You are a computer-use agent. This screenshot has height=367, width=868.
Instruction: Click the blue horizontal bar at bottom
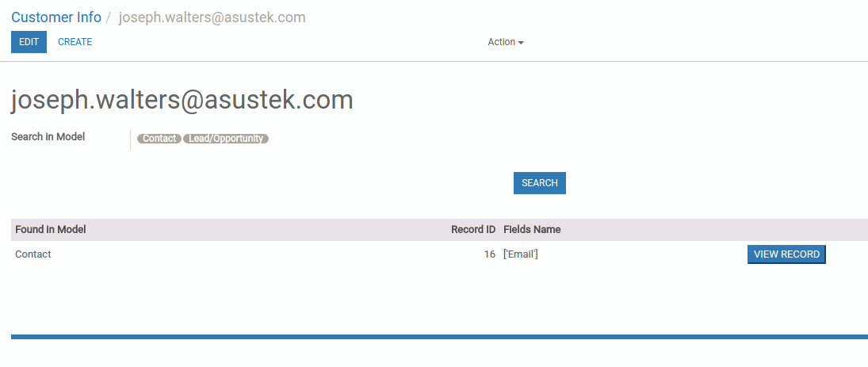[439, 337]
